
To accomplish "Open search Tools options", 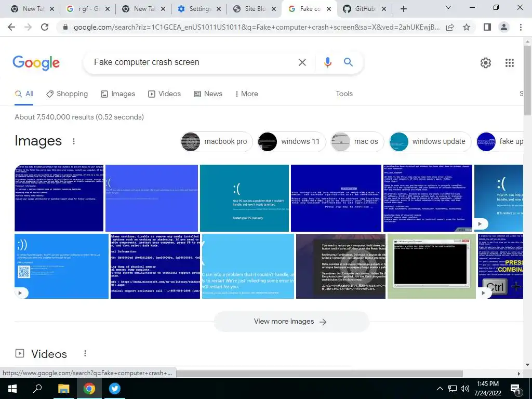I will tap(344, 94).
